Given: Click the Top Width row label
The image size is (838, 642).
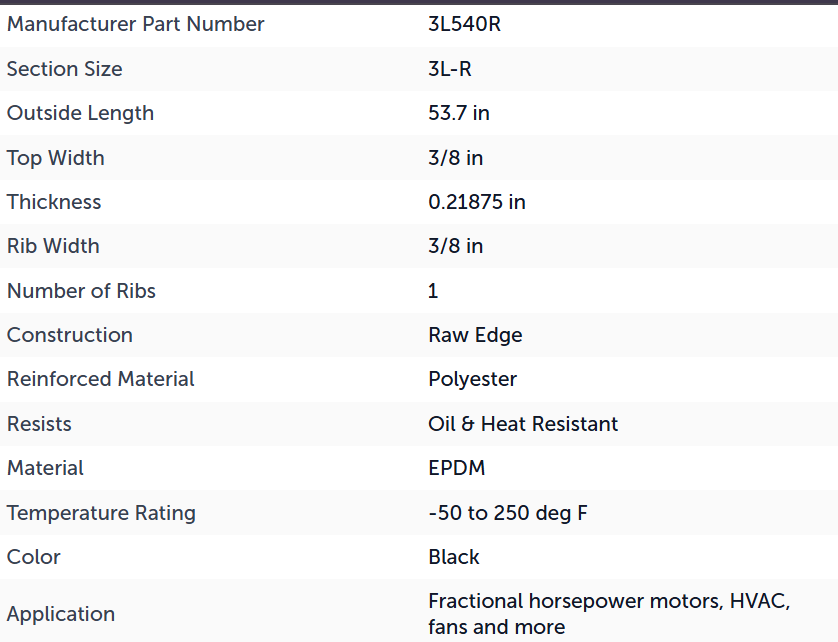Looking at the screenshot, I should 55,158.
